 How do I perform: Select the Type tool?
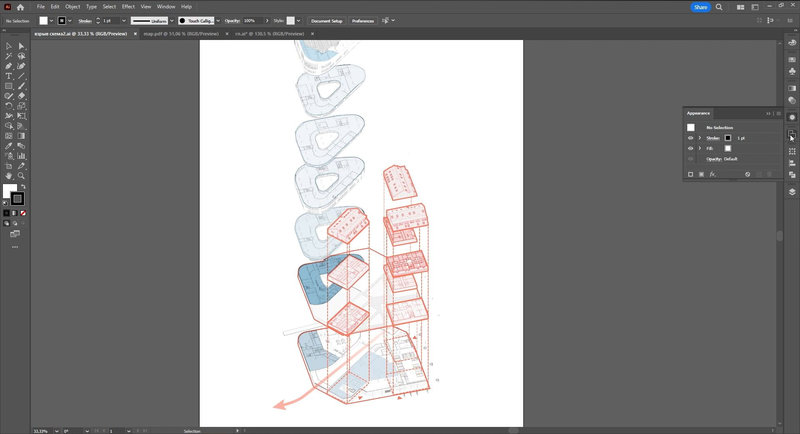9,76
